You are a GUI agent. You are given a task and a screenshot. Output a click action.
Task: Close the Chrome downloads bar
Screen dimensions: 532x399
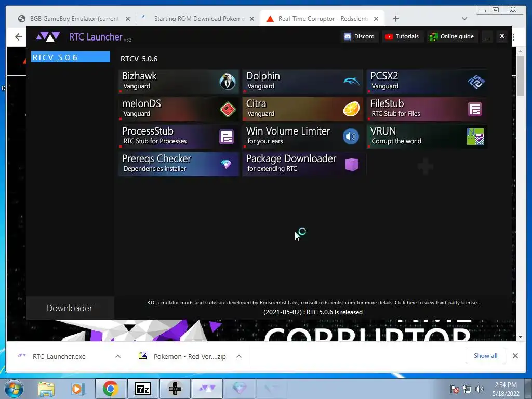(x=515, y=356)
